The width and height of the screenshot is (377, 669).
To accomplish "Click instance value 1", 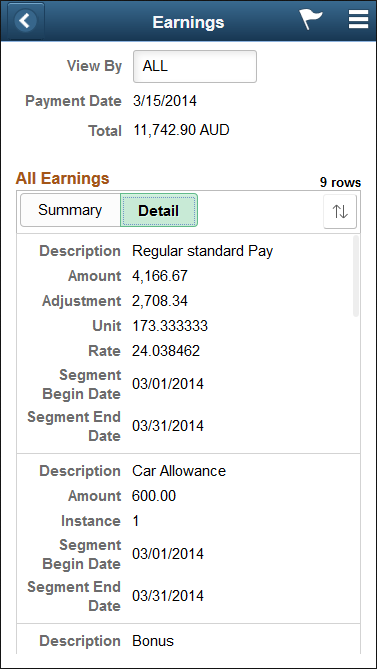I will tap(136, 521).
